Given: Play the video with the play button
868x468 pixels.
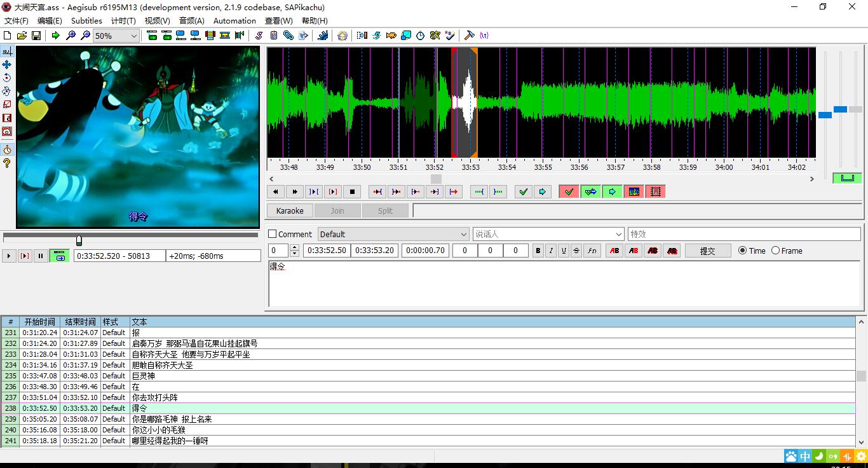Looking at the screenshot, I should pos(9,256).
